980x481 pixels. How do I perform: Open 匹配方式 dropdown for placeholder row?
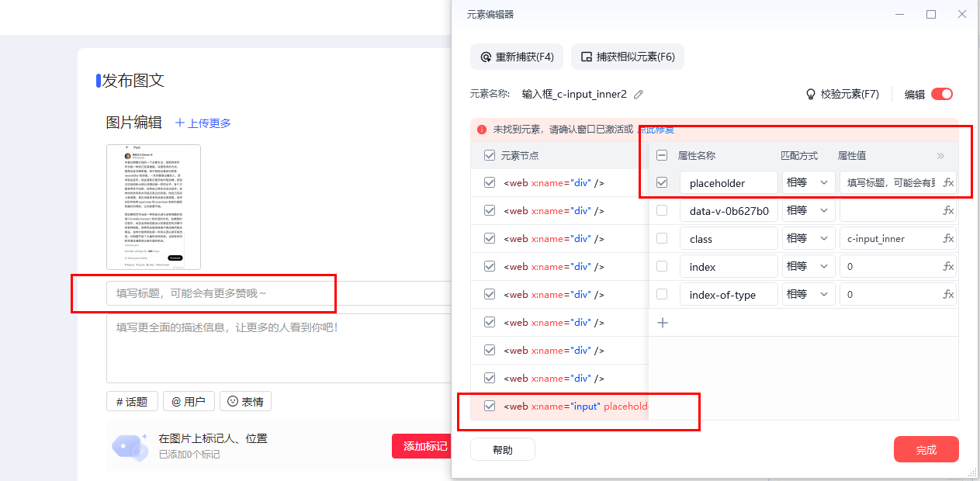click(809, 183)
